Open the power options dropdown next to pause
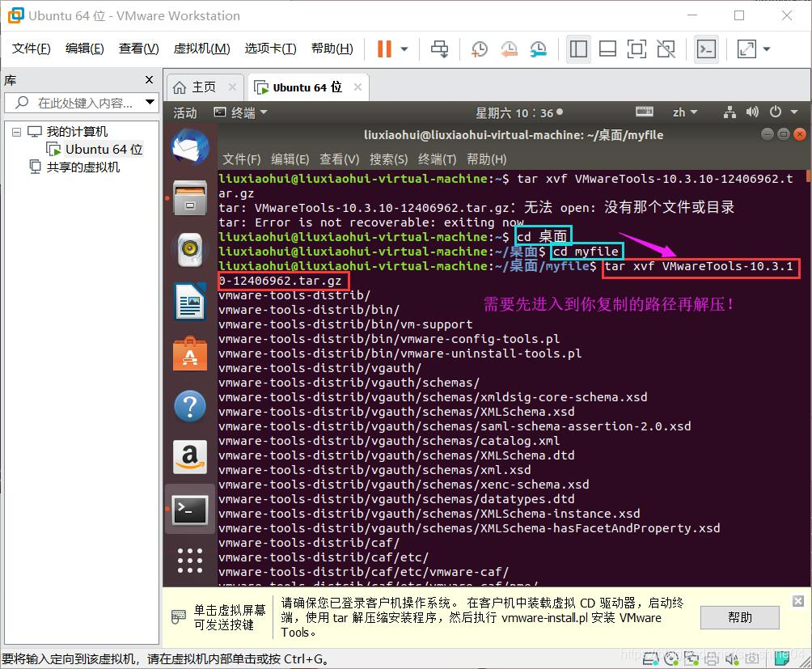 pos(404,49)
